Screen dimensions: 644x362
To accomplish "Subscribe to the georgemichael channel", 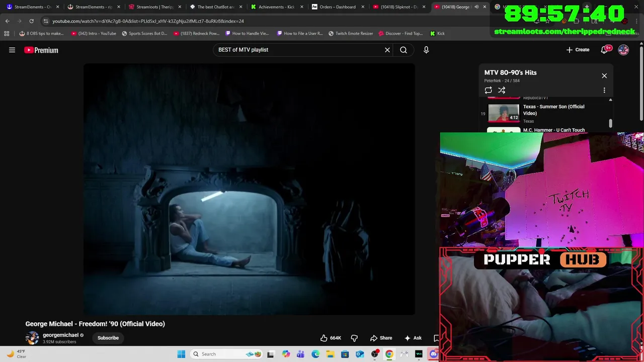I will [x=108, y=338].
